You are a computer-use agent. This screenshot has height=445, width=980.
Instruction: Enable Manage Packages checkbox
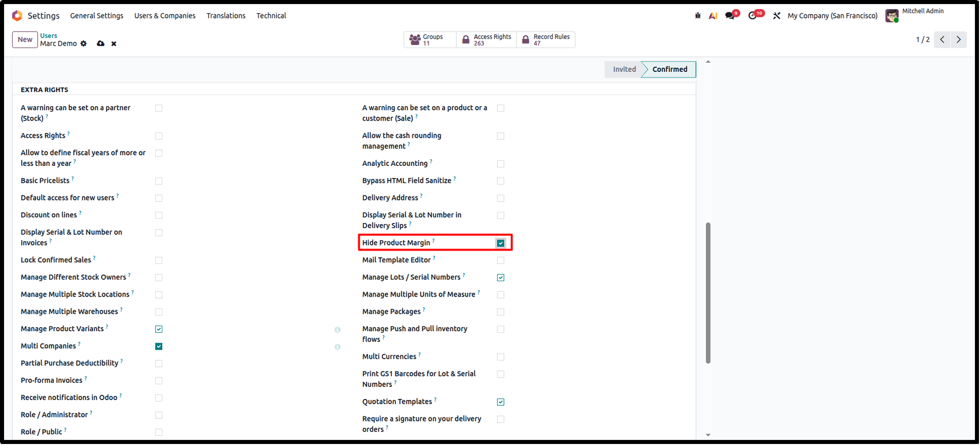click(x=501, y=312)
